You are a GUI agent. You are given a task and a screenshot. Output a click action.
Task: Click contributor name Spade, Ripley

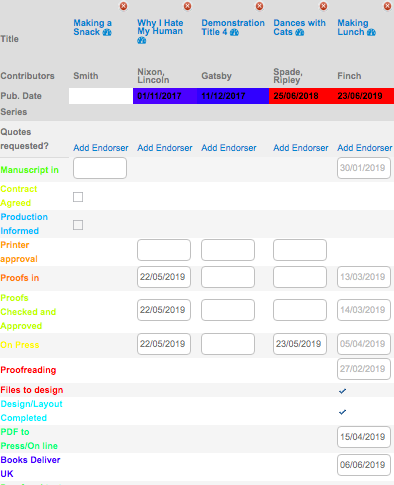pyautogui.click(x=288, y=76)
